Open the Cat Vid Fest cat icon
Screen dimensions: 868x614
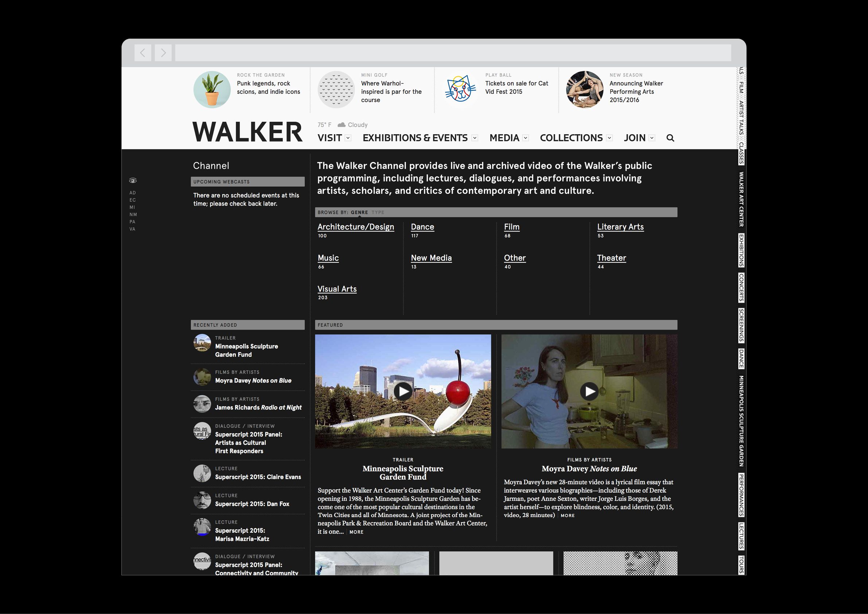460,90
